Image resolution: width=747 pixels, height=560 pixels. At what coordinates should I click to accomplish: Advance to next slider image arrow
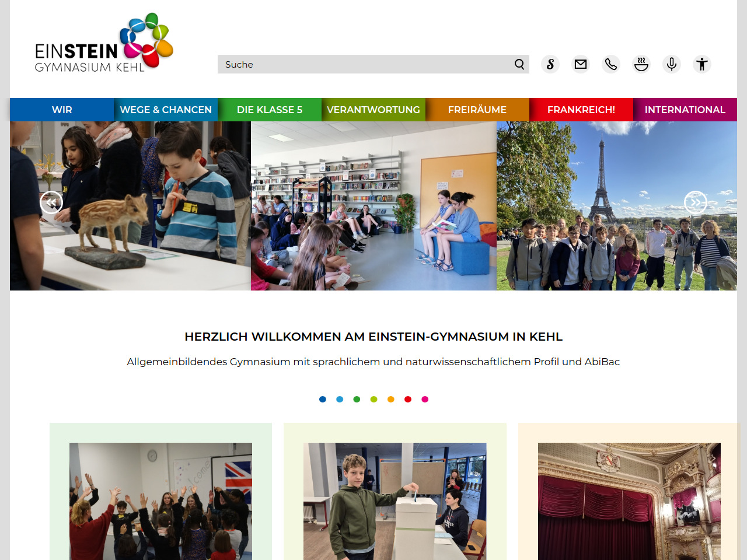click(x=696, y=202)
